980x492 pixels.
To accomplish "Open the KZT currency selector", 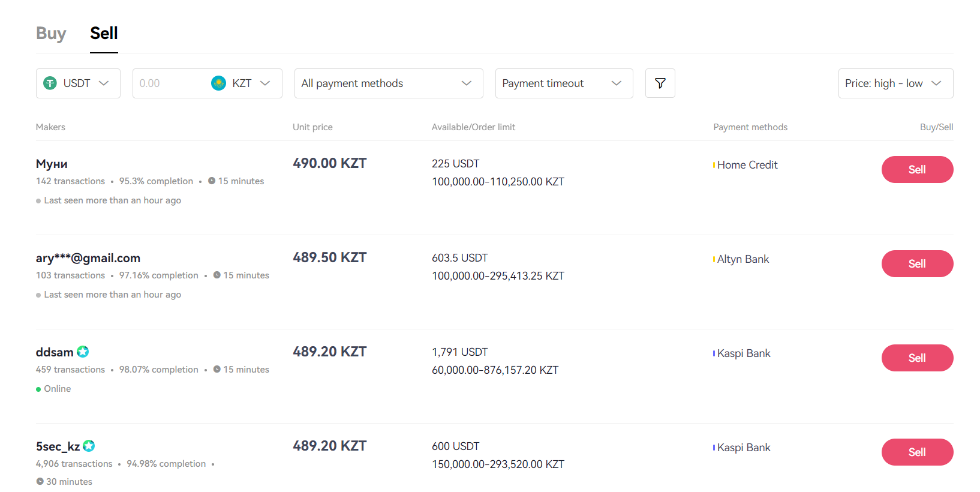I will click(x=242, y=83).
